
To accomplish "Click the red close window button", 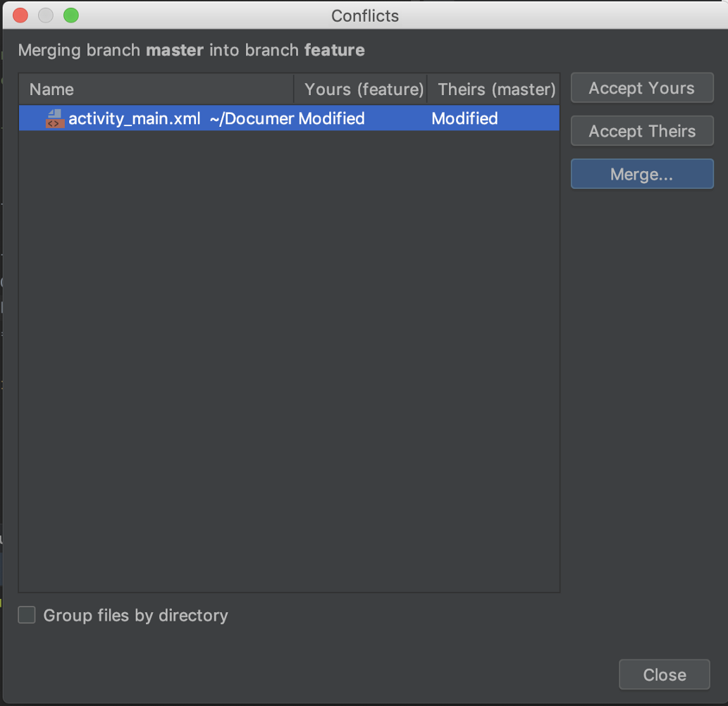I will [20, 15].
